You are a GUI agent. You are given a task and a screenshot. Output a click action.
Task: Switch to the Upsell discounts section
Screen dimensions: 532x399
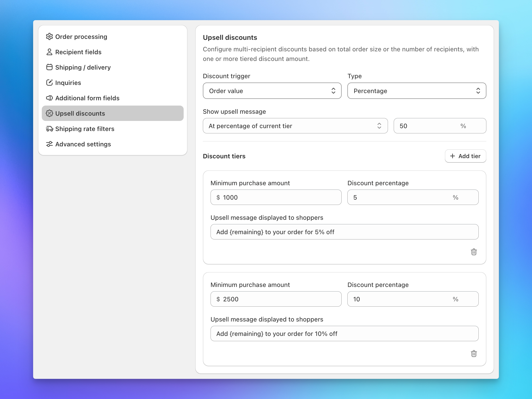pos(80,113)
